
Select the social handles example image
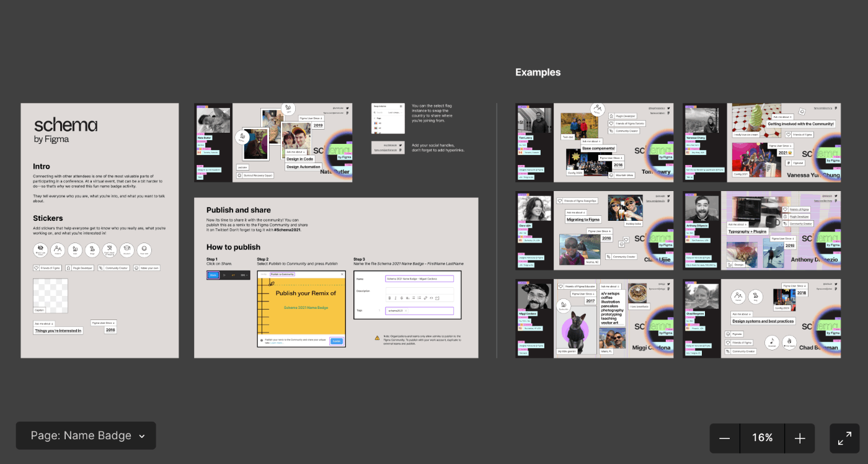[388, 148]
